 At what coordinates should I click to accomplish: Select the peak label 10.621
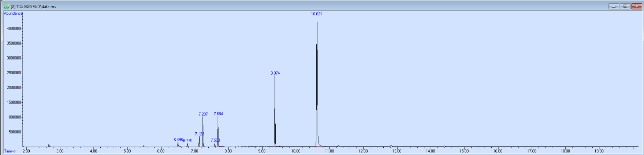point(317,14)
